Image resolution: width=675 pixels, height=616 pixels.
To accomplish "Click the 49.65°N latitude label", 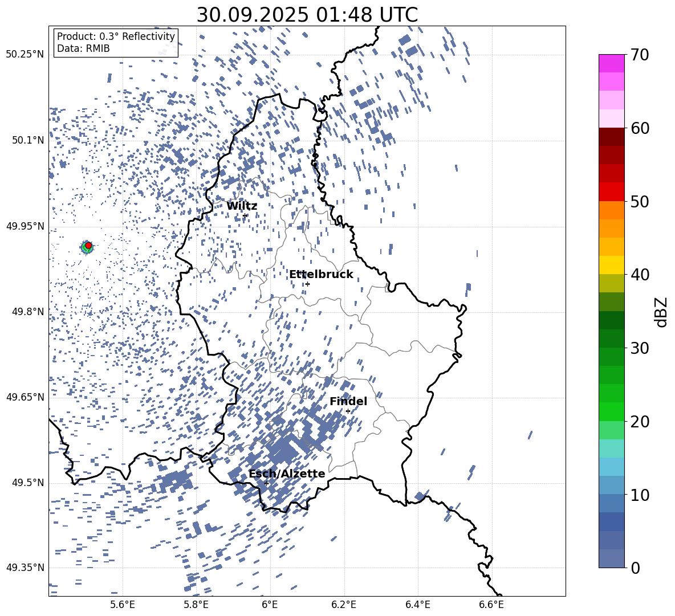I will 25,397.
